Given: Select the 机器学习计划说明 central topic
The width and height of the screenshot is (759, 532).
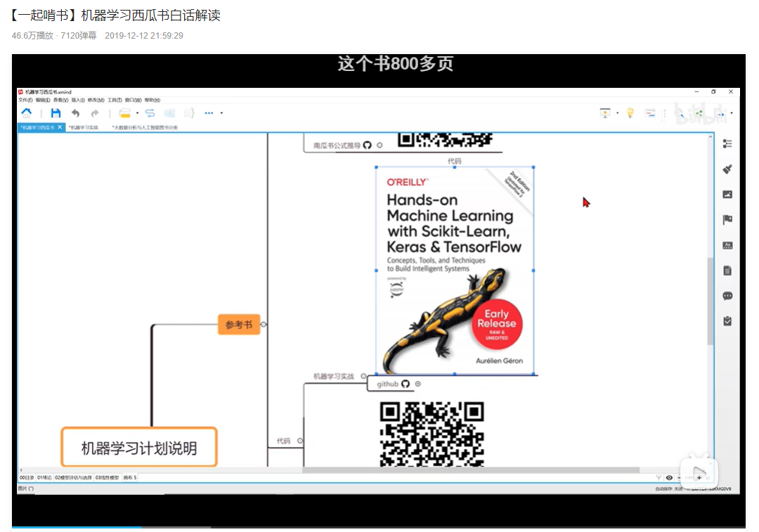Looking at the screenshot, I should click(139, 448).
